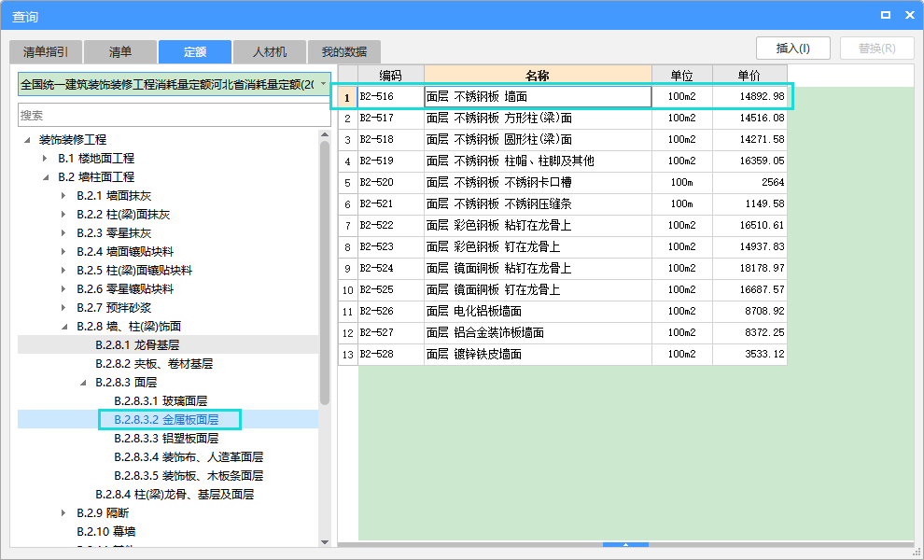Select B.2.8.3.4 装饰布、人造革面层
This screenshot has height=560, width=924.
click(x=189, y=456)
